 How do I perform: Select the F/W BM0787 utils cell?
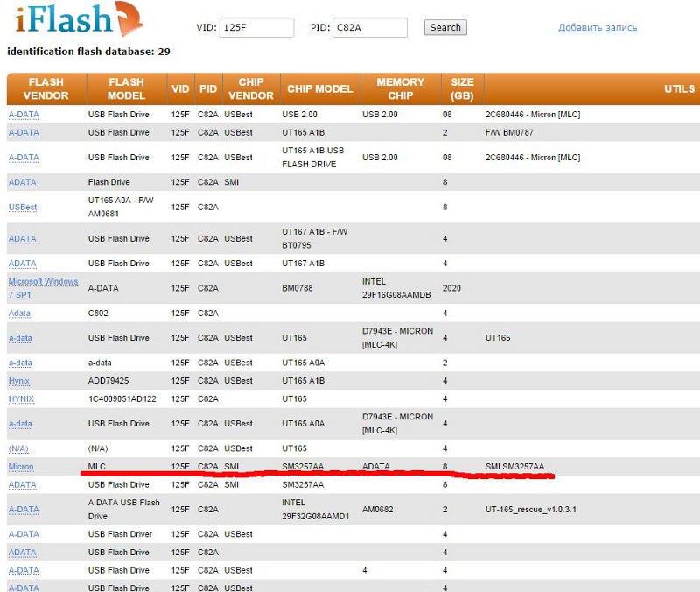click(509, 133)
